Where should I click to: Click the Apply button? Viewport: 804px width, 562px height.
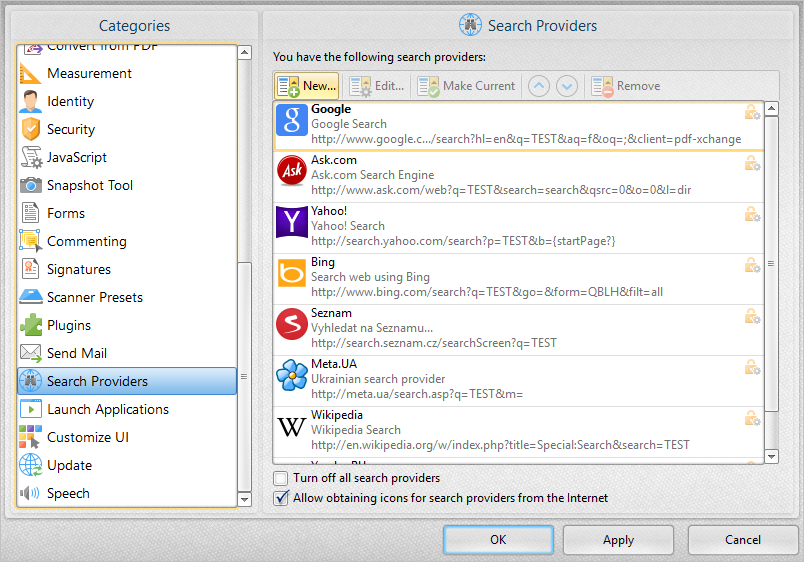click(x=617, y=540)
